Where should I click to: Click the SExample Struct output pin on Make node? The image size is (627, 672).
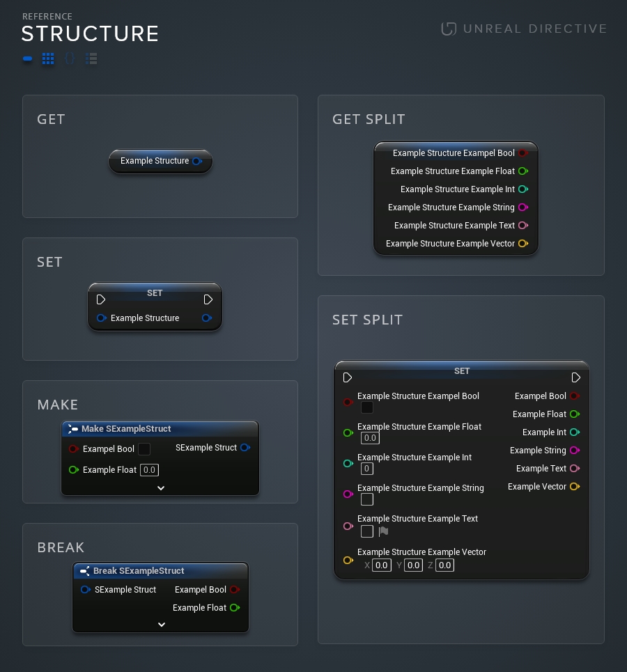(245, 448)
